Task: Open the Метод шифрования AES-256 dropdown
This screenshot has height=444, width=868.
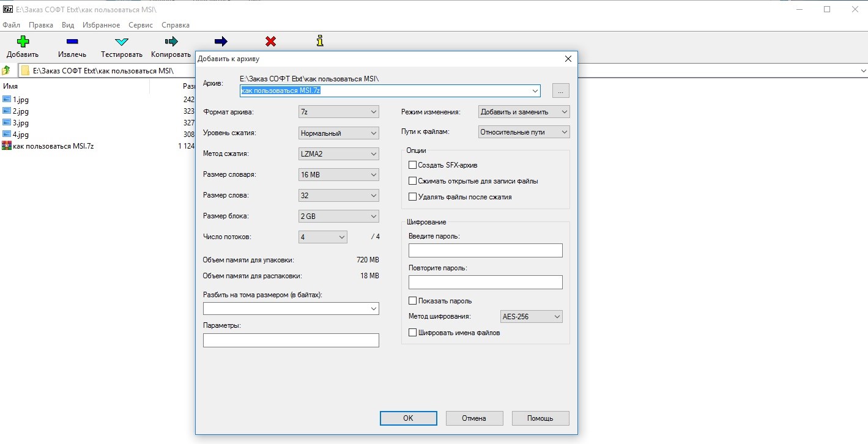Action: pyautogui.click(x=531, y=317)
